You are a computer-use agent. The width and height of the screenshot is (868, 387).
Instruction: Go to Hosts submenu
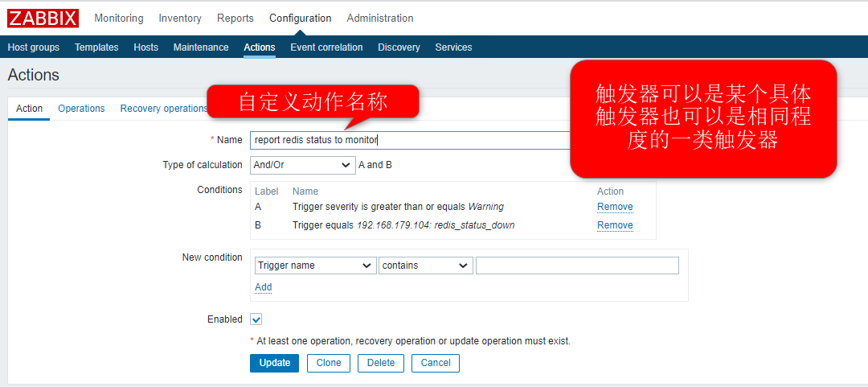145,47
